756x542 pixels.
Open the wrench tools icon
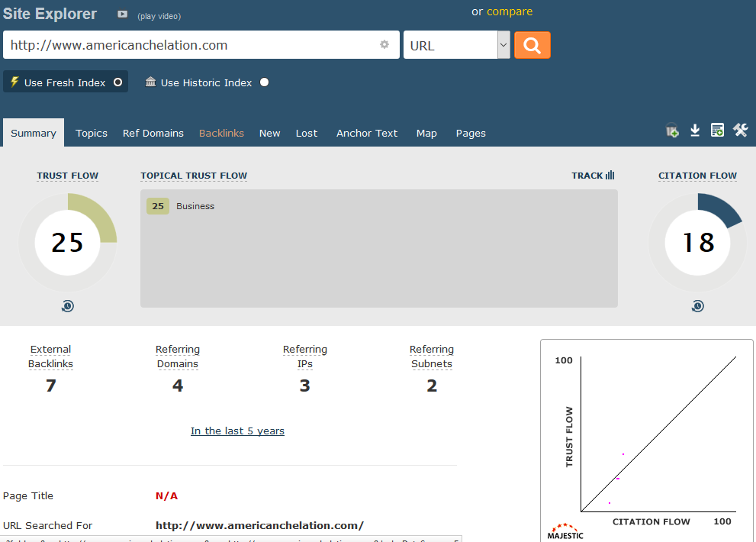pyautogui.click(x=740, y=130)
